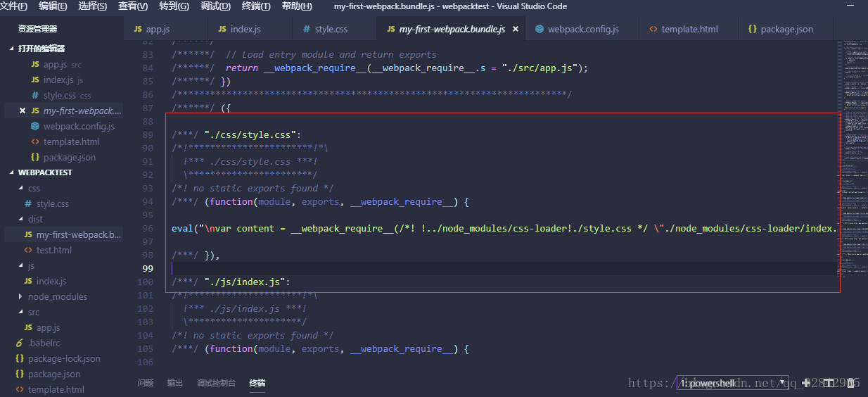Screen dimensions: 868x397
Task: Click line number 96 in the gutter
Action: pos(148,228)
